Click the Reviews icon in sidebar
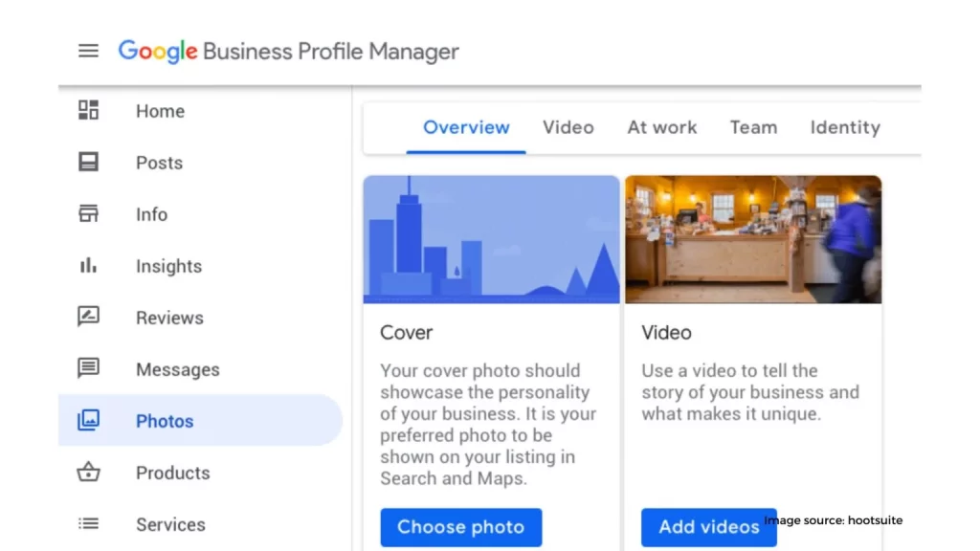Screen dimensions: 980x551 pyautogui.click(x=88, y=317)
